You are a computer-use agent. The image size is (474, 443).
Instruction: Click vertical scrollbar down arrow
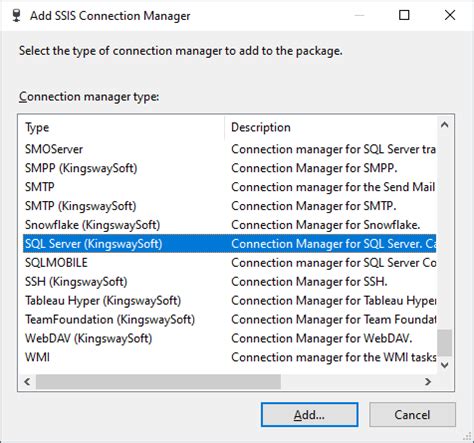[x=444, y=365]
